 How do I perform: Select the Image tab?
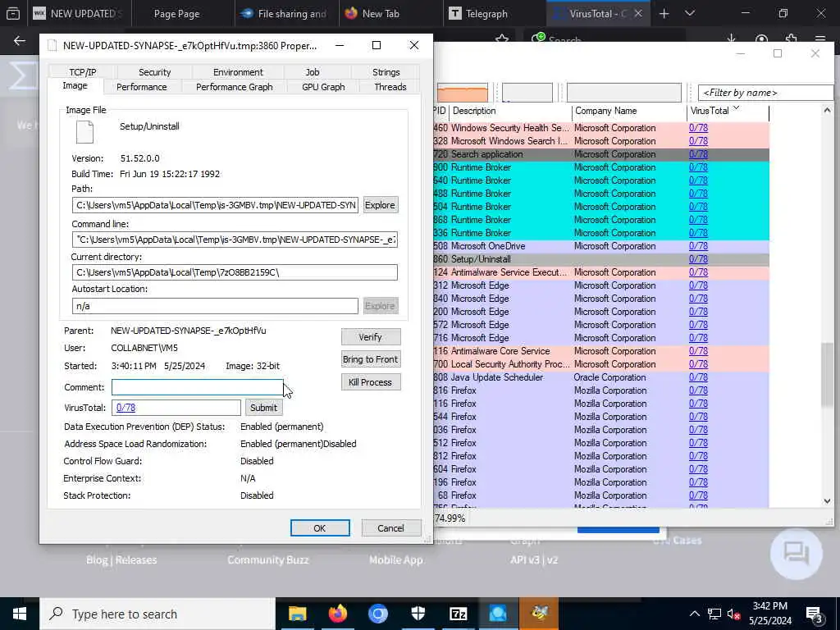pos(75,85)
